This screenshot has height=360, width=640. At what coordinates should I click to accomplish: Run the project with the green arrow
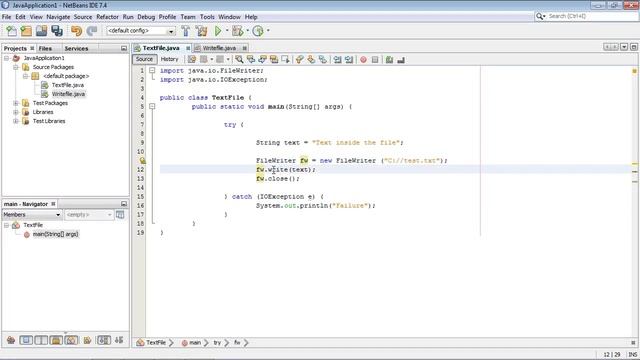point(218,31)
